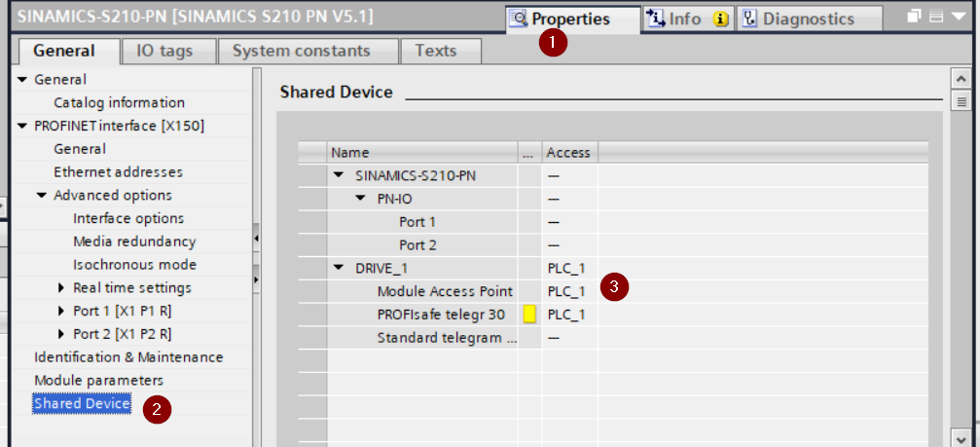
Task: Expand the Real time settings node
Action: click(61, 288)
